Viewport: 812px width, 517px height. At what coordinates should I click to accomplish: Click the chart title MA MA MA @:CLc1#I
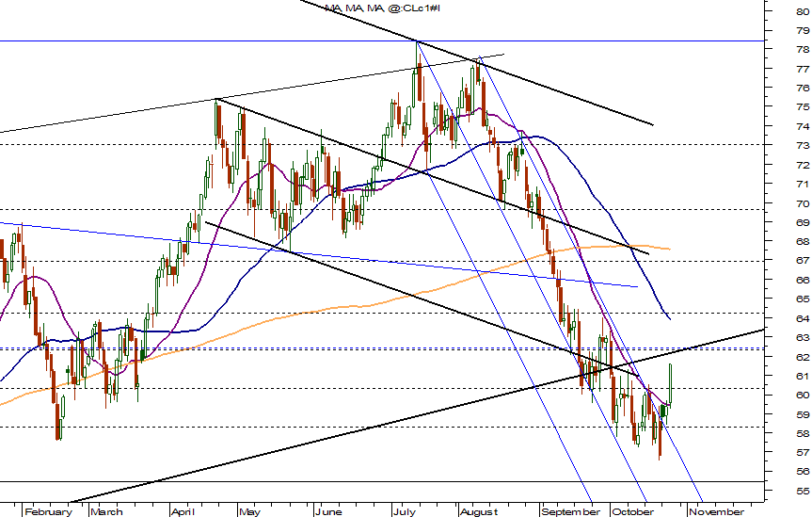[383, 8]
